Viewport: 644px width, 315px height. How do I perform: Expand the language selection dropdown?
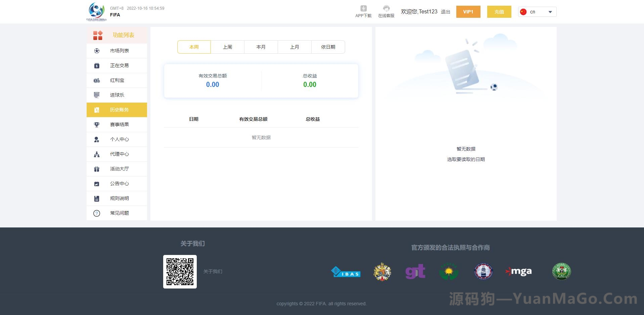(x=550, y=12)
